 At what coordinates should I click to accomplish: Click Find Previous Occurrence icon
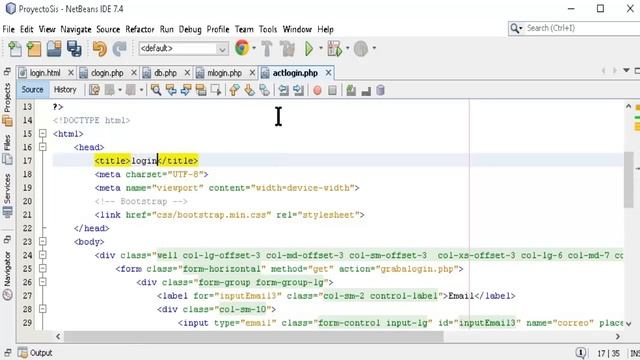pos(171,90)
